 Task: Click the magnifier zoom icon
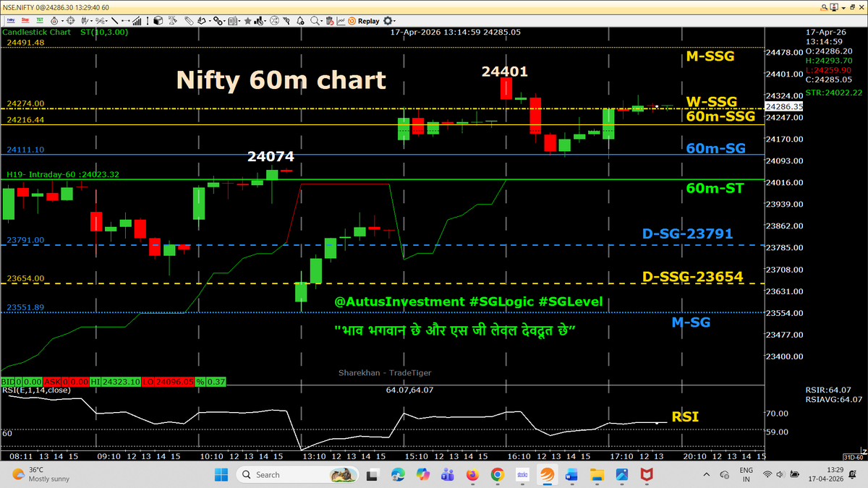[314, 21]
